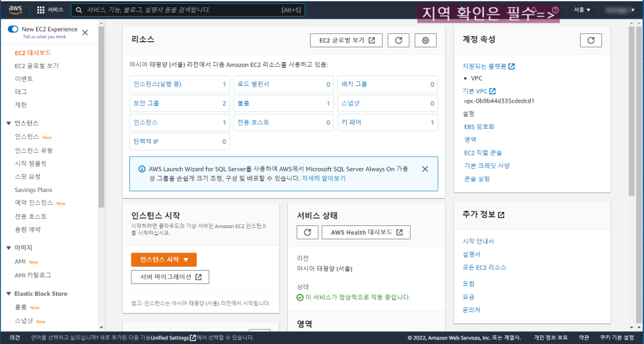This screenshot has height=344, width=644.
Task: Click 의견 feedback in footer
Action: click(15, 338)
